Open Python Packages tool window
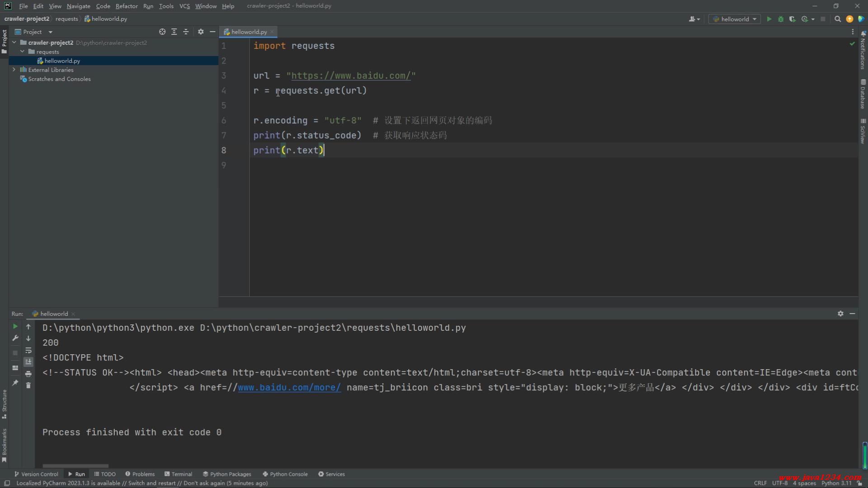Screen dimensions: 868x488 [227, 474]
